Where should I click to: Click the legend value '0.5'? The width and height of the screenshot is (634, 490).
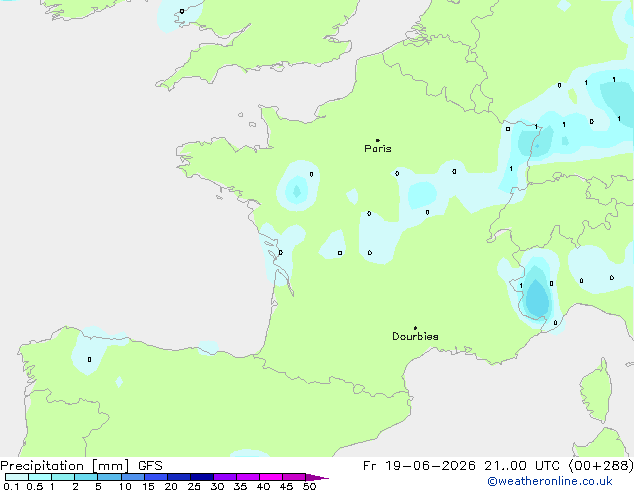tap(35, 486)
